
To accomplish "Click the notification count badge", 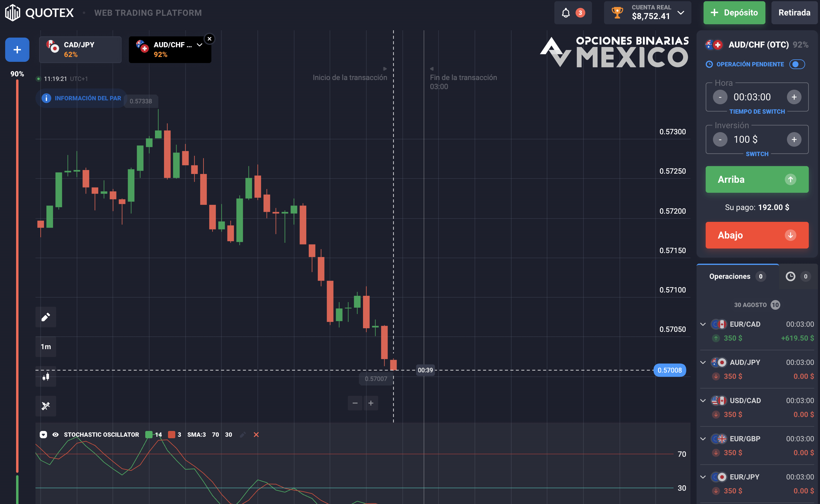I will pos(580,13).
